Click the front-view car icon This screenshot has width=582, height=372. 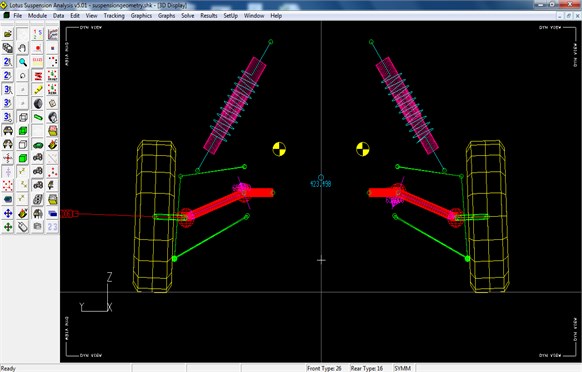(8, 131)
